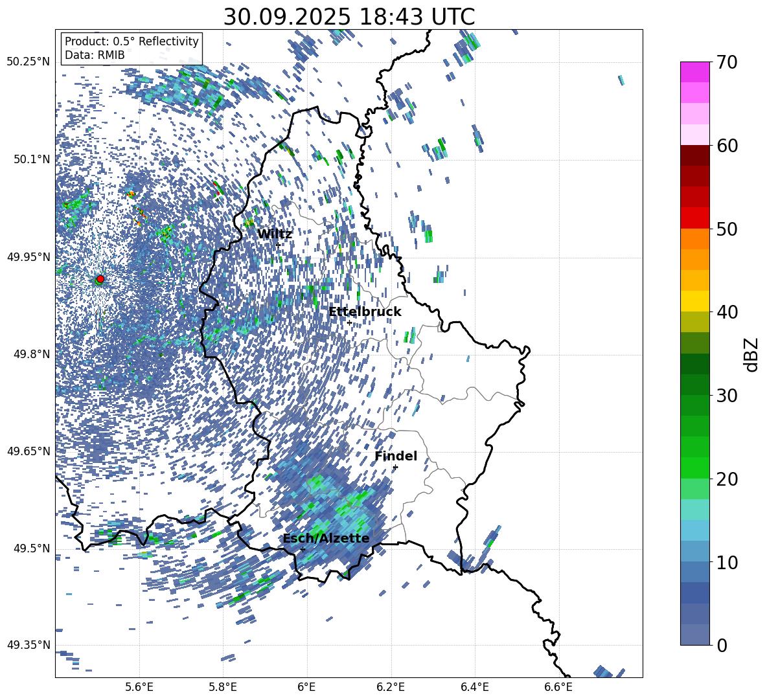Click the 6°E longitude label
The height and width of the screenshot is (700, 767).
point(306,687)
